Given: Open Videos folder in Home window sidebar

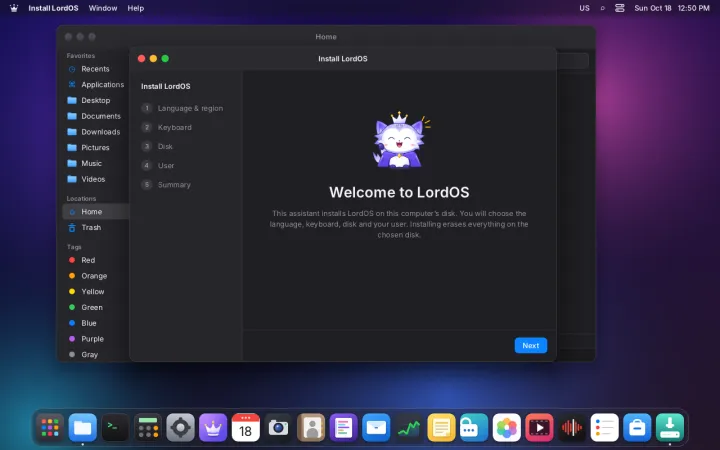Looking at the screenshot, I should (x=96, y=179).
